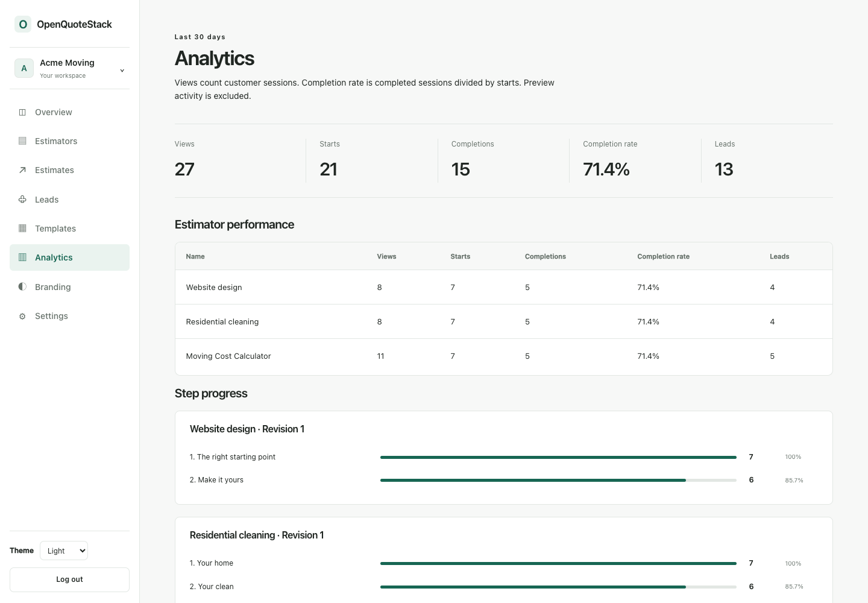The image size is (868, 603).
Task: Click the 'Website design · Revision 1' heading
Action: [247, 429]
